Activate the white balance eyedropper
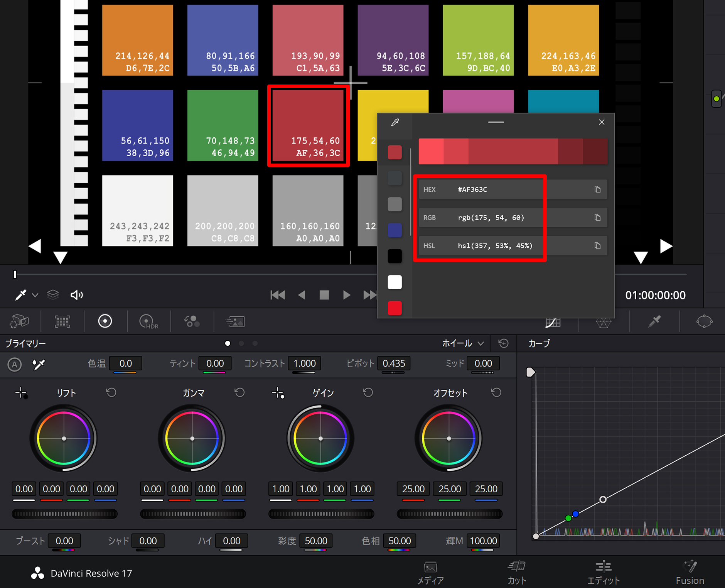Viewport: 725px width, 588px height. coord(39,364)
